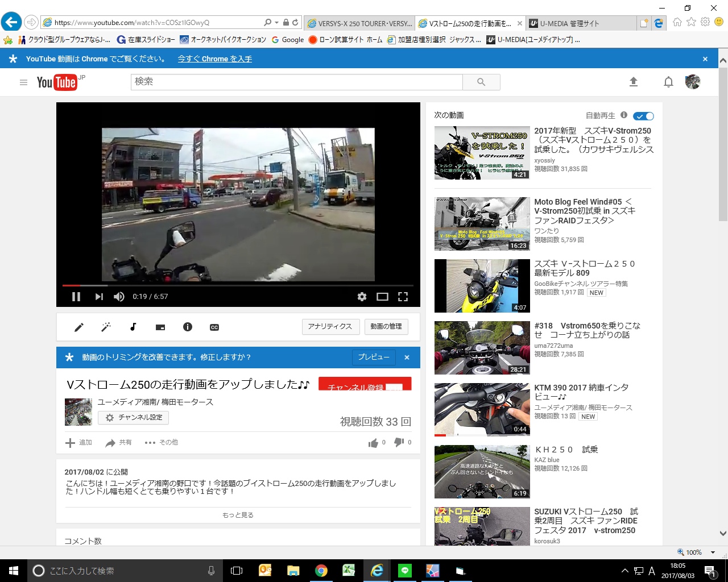Toggle the 自動再生 autoplay switch

643,116
